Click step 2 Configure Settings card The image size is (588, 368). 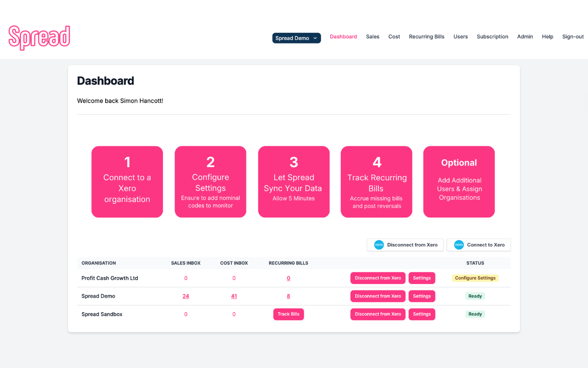click(x=210, y=182)
